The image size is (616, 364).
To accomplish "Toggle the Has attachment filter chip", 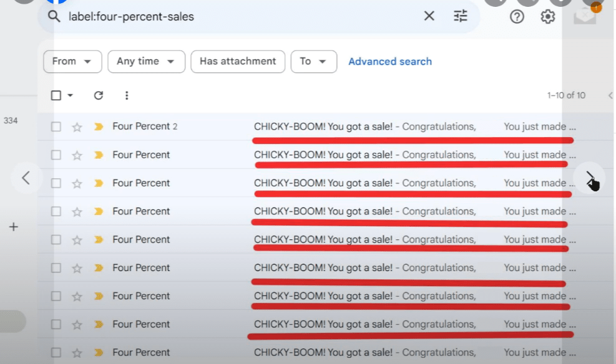I will (x=238, y=62).
